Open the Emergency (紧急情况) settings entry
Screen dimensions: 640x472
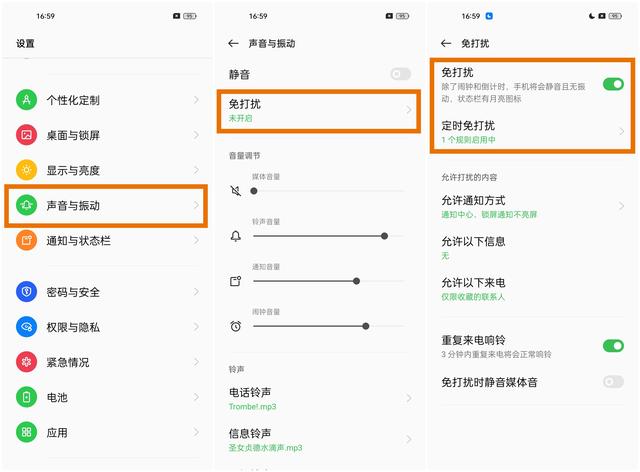tap(108, 362)
